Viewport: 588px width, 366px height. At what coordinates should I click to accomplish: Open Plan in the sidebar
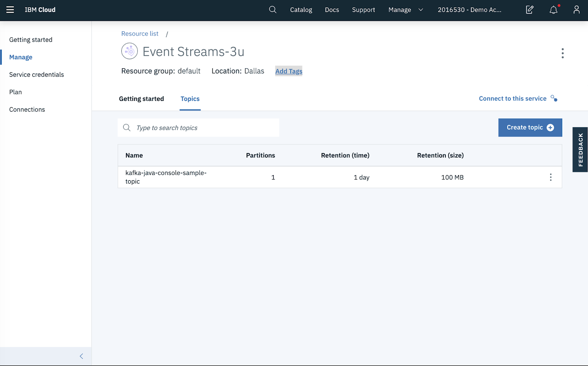15,92
